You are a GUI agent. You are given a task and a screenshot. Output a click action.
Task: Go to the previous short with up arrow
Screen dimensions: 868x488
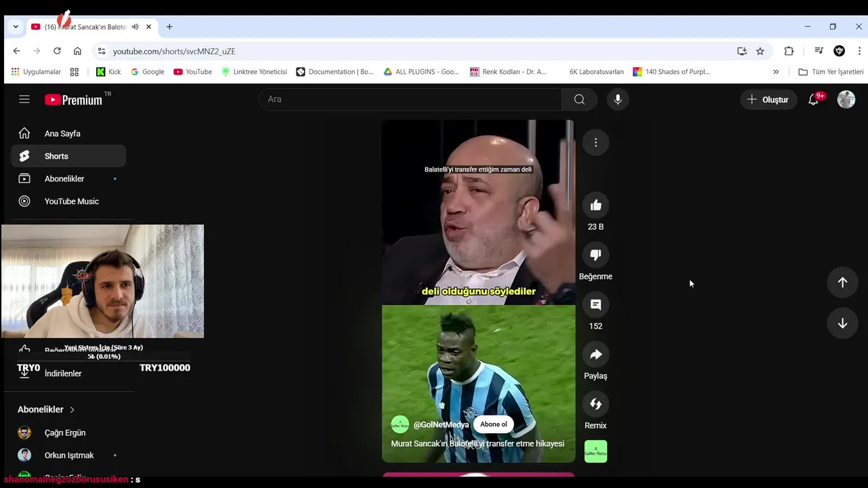tap(842, 283)
